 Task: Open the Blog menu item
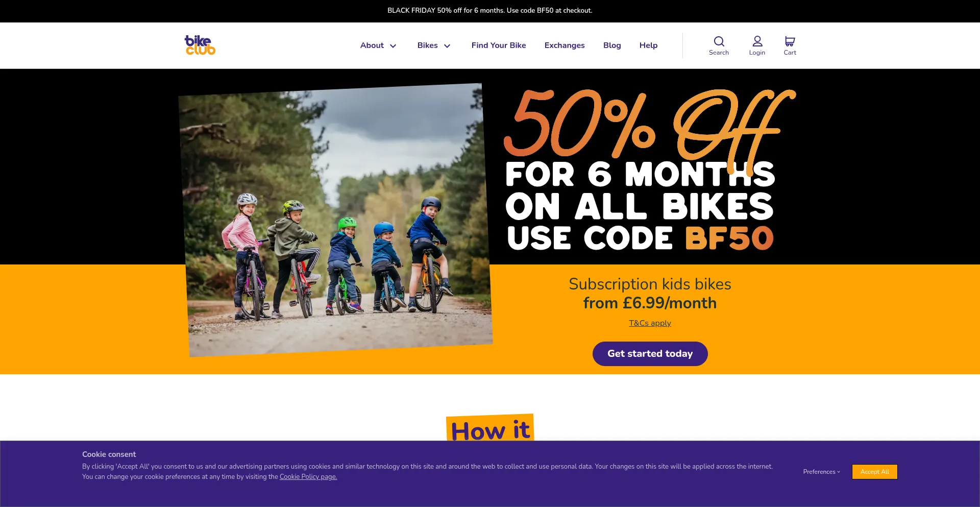coord(612,45)
